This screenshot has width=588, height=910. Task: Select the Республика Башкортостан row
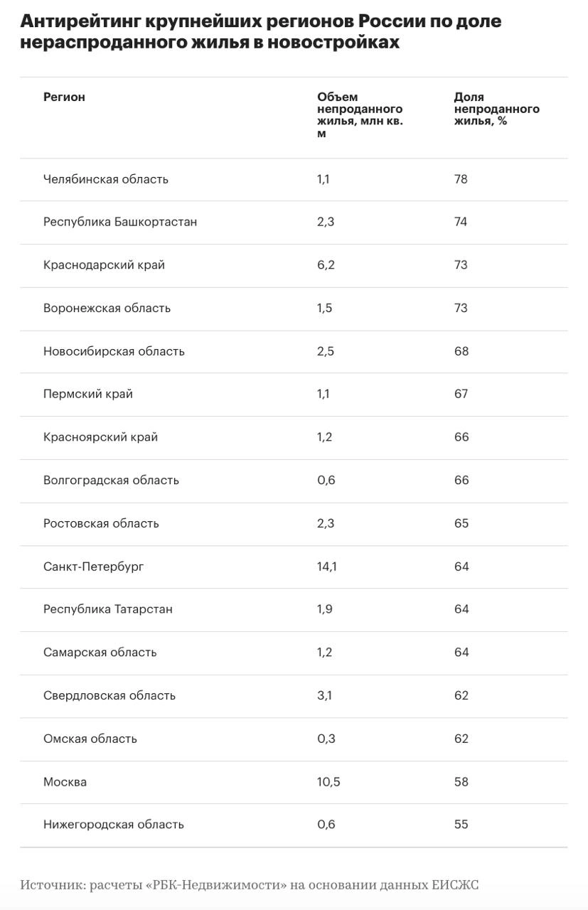point(294,223)
